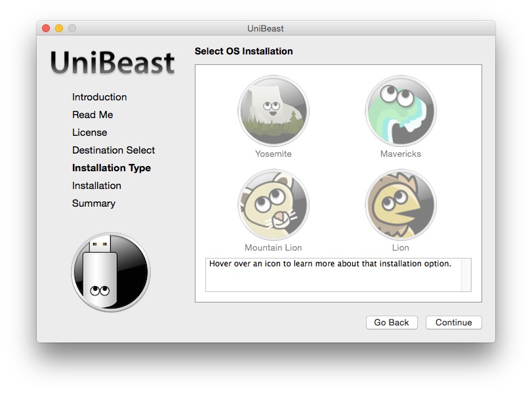Click the description box scrollbar
The height and width of the screenshot is (395, 532).
pos(466,274)
